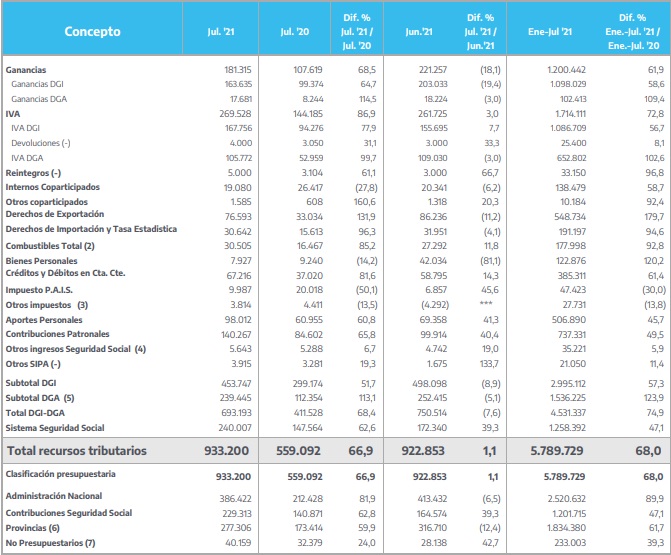Select the Provincias Ene-Jul value 1.834.380
Image resolution: width=671 pixels, height=555 pixels.
point(567,528)
